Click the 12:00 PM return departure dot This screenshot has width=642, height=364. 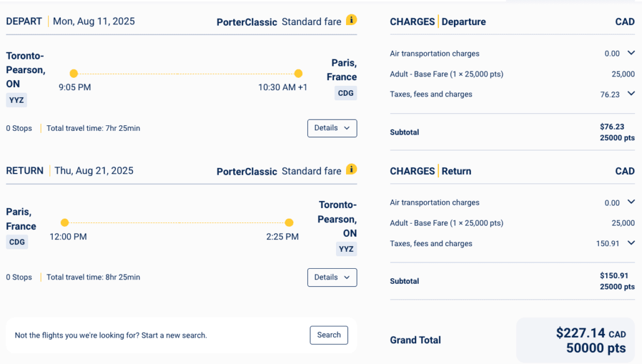coord(65,222)
